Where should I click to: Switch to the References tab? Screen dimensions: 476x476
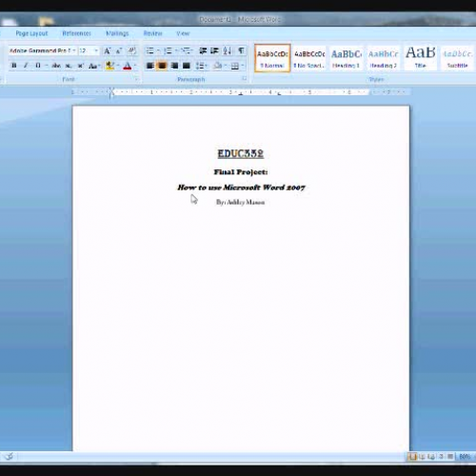(76, 33)
